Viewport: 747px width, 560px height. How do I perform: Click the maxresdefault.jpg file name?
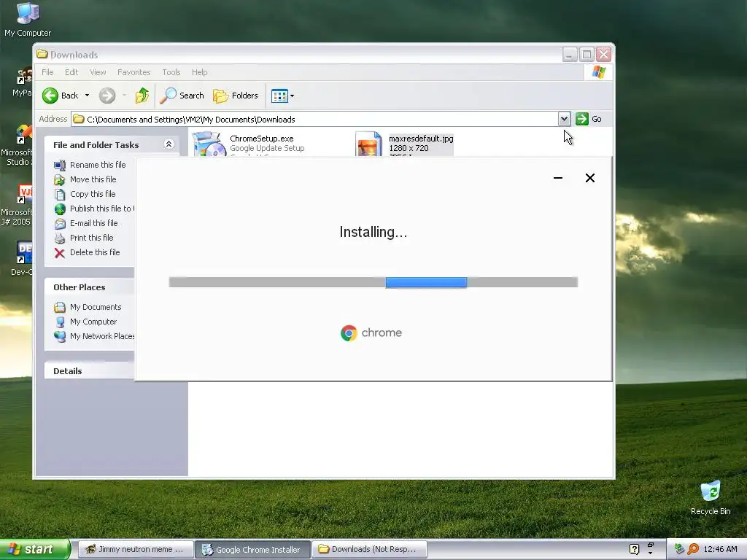(421, 139)
